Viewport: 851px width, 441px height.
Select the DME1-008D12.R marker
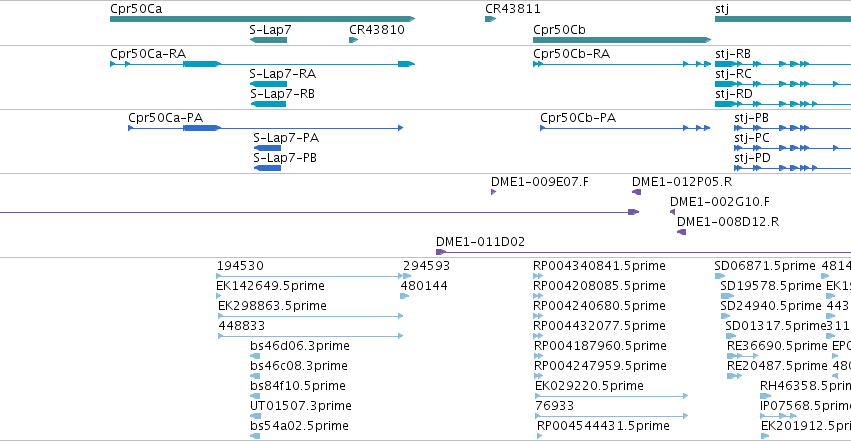(682, 232)
